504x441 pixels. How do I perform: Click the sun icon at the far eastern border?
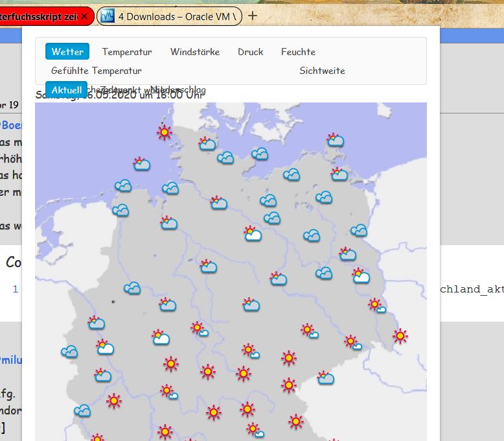click(400, 336)
